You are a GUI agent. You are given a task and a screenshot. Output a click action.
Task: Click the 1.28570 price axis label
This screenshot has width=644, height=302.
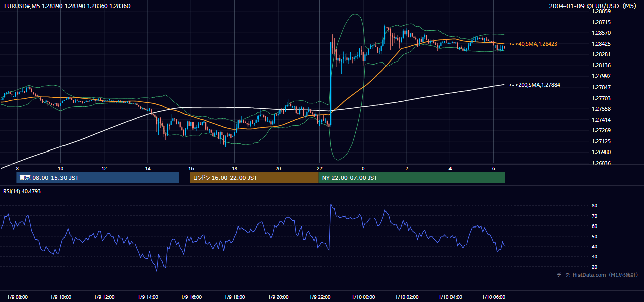coord(602,33)
